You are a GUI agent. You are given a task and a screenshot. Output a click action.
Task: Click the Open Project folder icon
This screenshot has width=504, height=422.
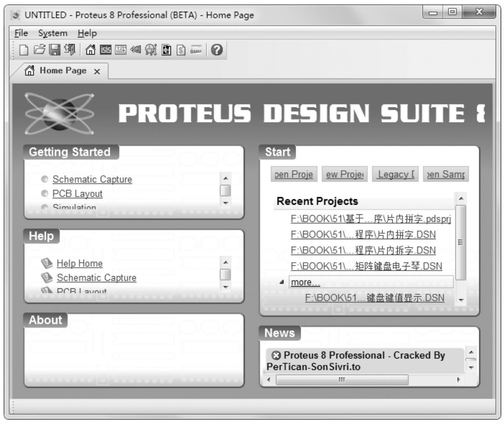coord(40,50)
